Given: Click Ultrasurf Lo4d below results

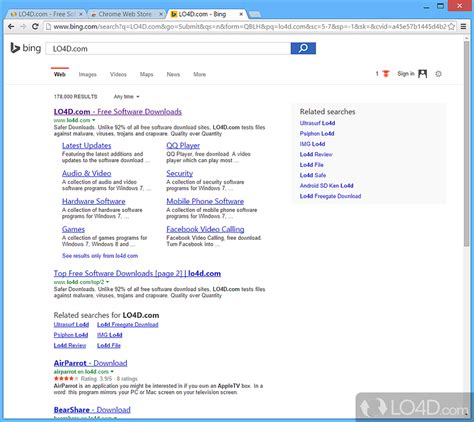Looking at the screenshot, I should [71, 325].
